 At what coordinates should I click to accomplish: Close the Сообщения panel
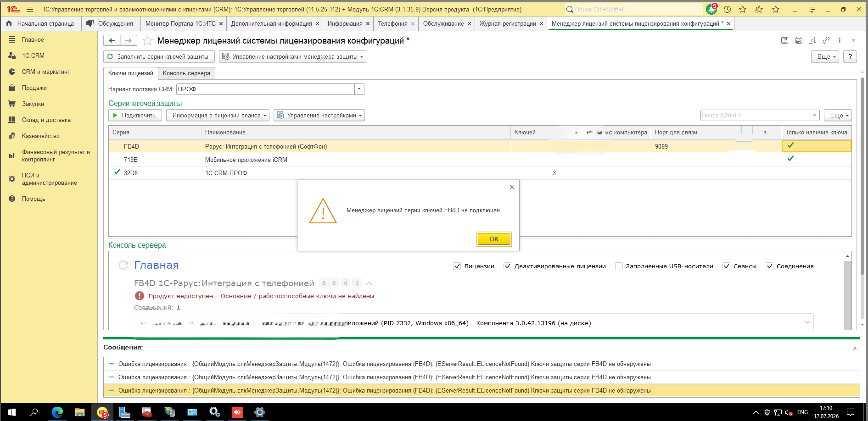click(855, 348)
